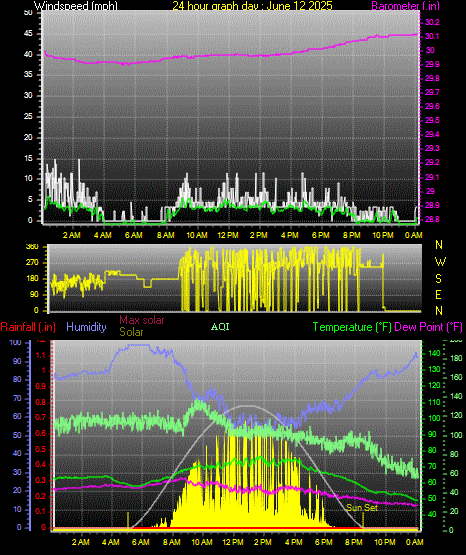Click the 100 humidity axis value
This screenshot has width=466, height=555.
pos(16,343)
